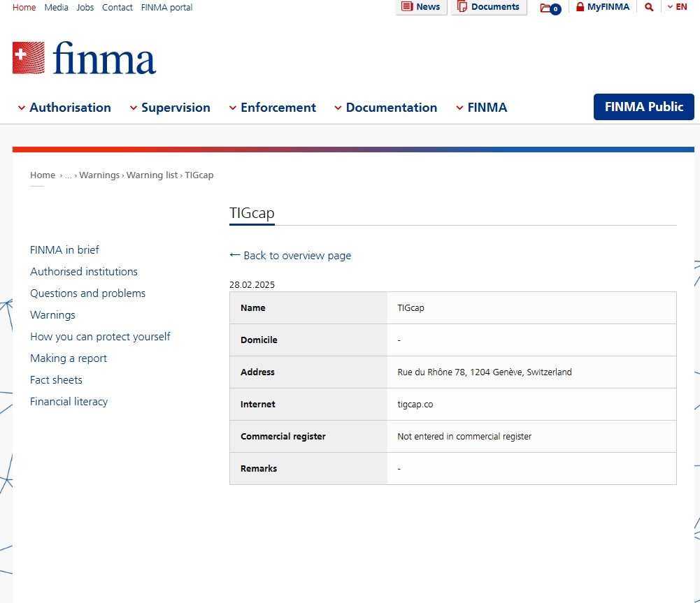
Task: Open the Contact link
Action: coord(117,7)
